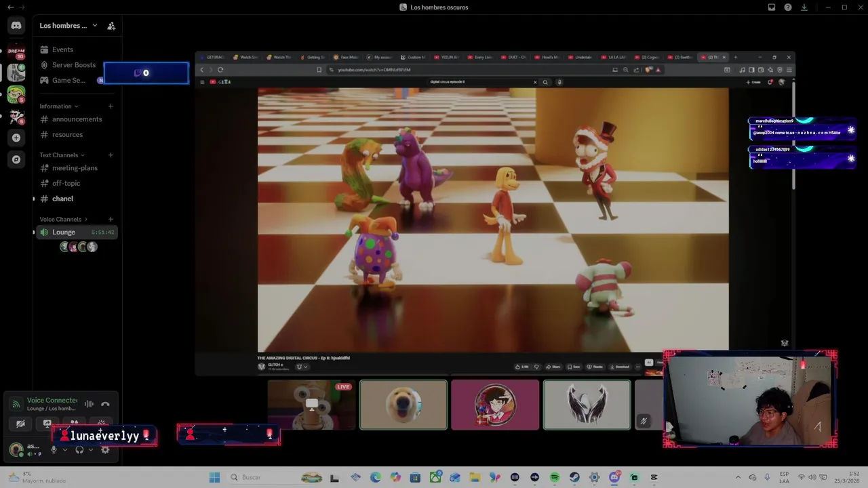868x488 pixels.
Task: Click the Voice Connected status text
Action: [52, 401]
